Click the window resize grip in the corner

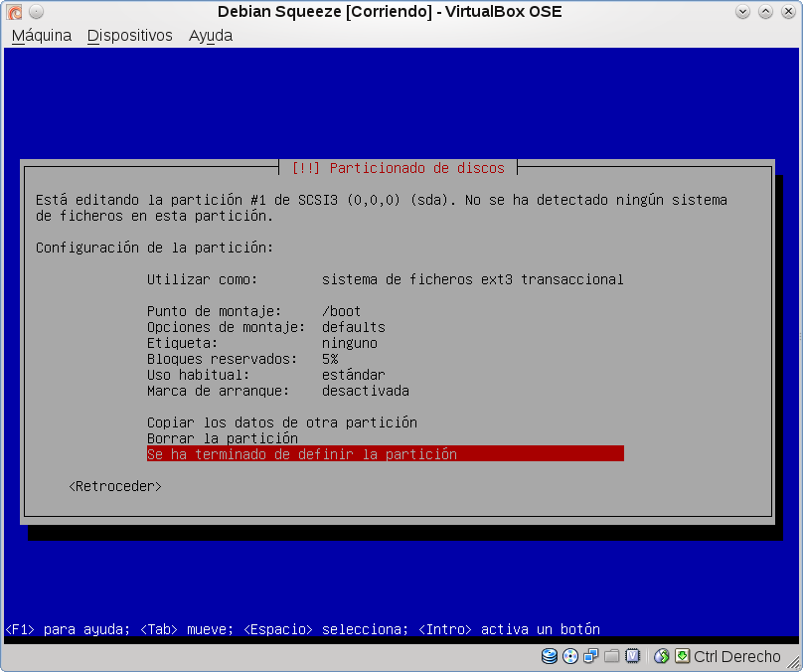click(793, 662)
